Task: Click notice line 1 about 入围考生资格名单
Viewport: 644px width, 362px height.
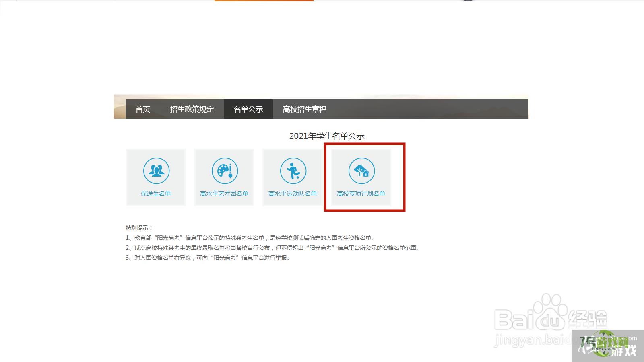Action: pos(251,238)
